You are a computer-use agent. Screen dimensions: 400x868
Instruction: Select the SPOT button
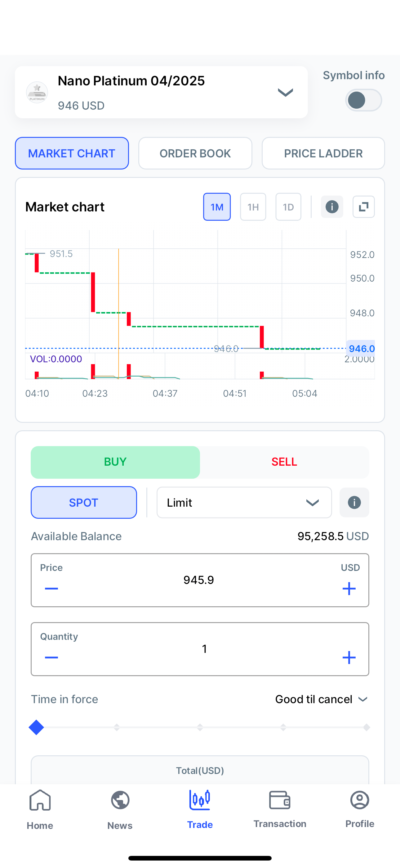(84, 502)
